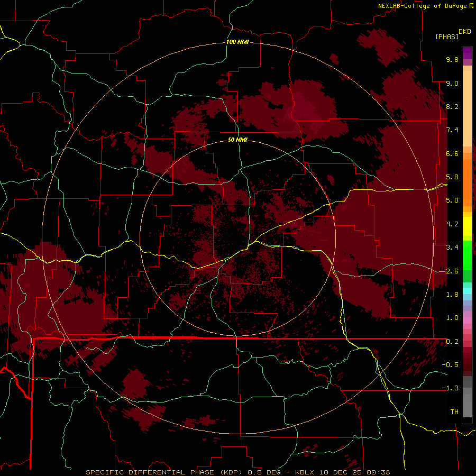Click the 00:38 time stamp in the caption
The height and width of the screenshot is (476, 476).
378,472
